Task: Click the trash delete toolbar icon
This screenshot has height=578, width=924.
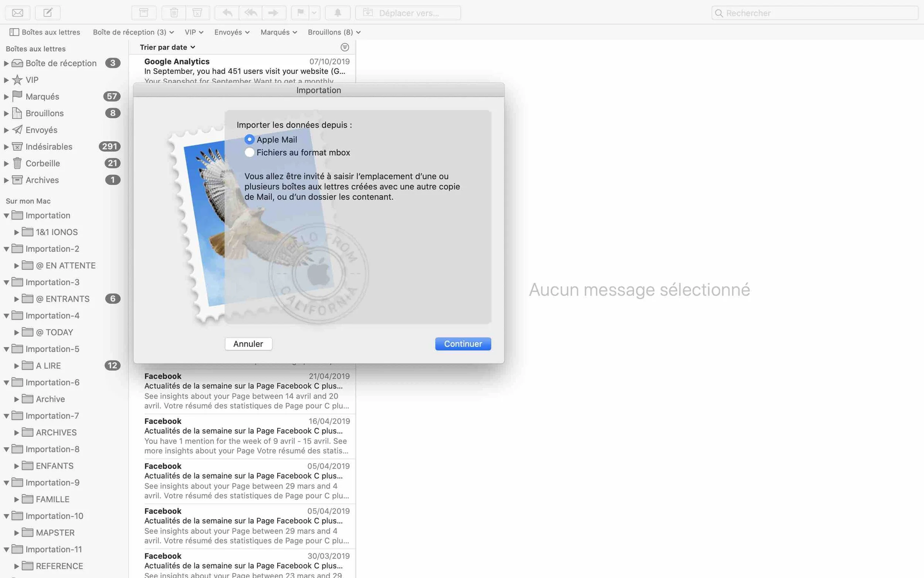Action: tap(174, 13)
